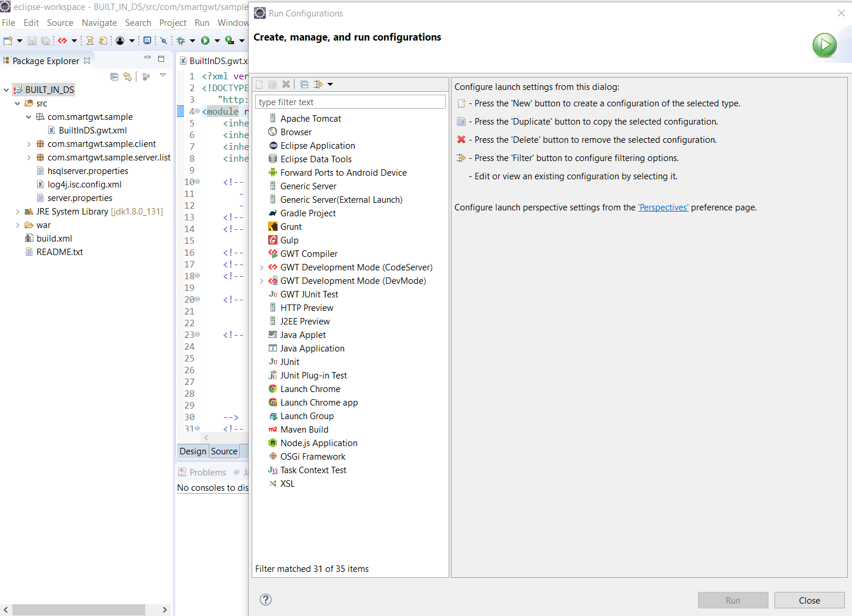852x616 pixels.
Task: Open help via the question mark icon
Action: [266, 600]
